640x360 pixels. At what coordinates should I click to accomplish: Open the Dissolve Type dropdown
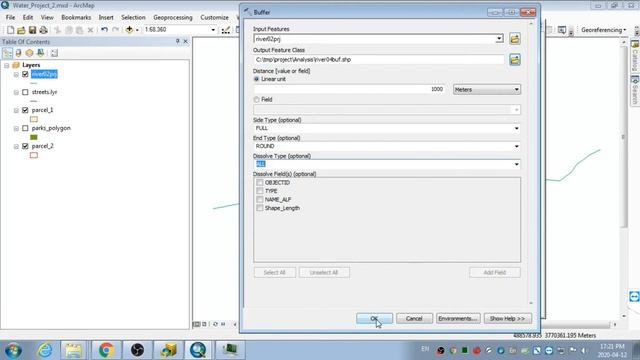click(516, 164)
